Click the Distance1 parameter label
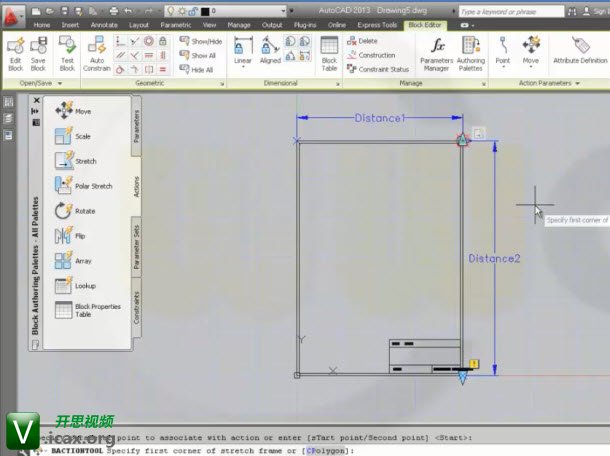This screenshot has width=610, height=456. pos(380,118)
